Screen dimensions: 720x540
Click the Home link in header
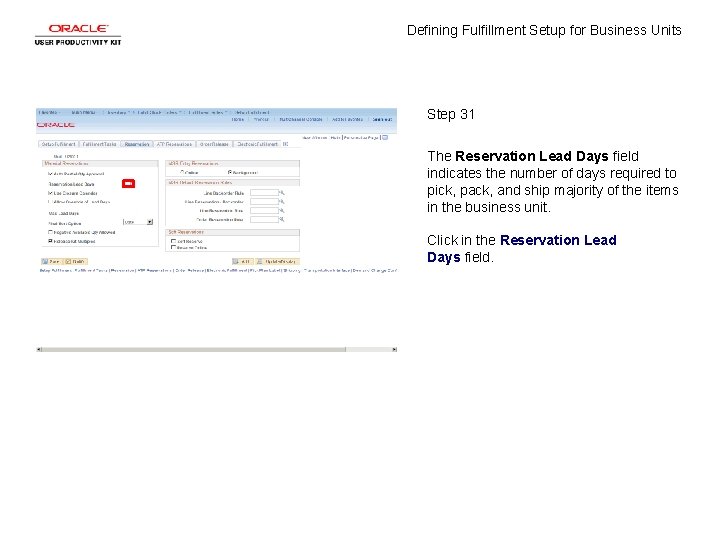tap(237, 119)
